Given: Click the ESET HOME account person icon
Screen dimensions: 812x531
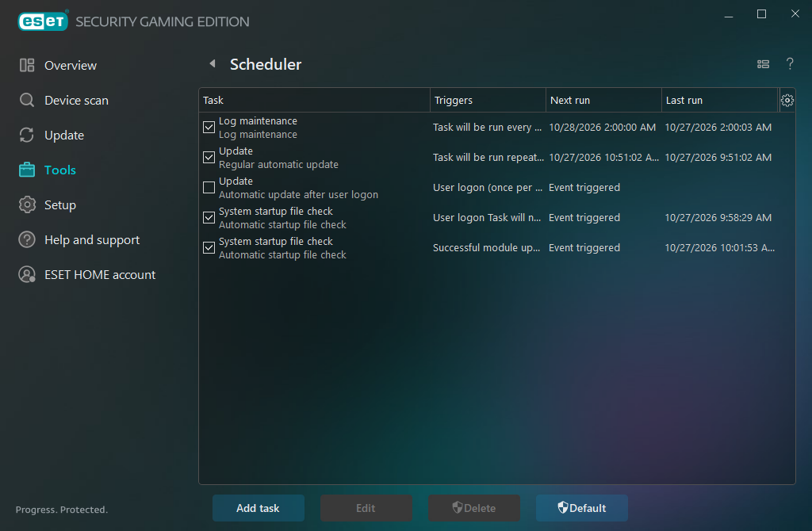Looking at the screenshot, I should coord(27,274).
